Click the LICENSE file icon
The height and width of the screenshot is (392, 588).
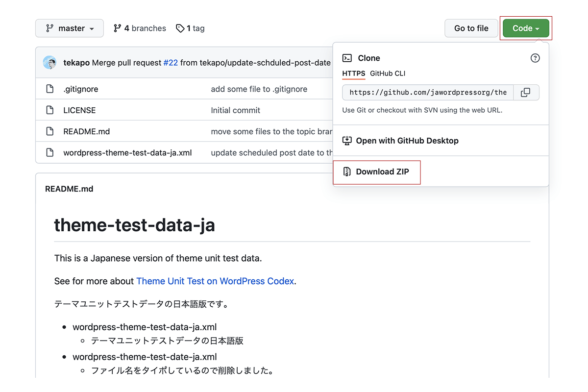49,110
